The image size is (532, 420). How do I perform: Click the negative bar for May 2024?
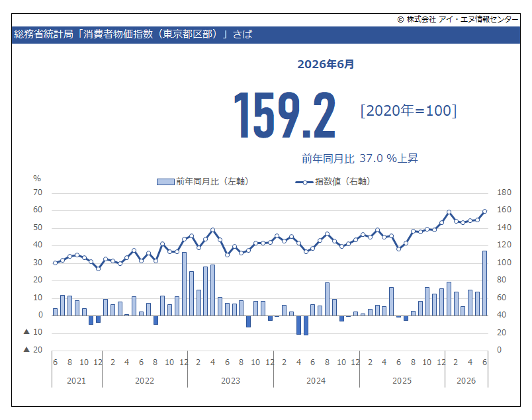[306, 325]
